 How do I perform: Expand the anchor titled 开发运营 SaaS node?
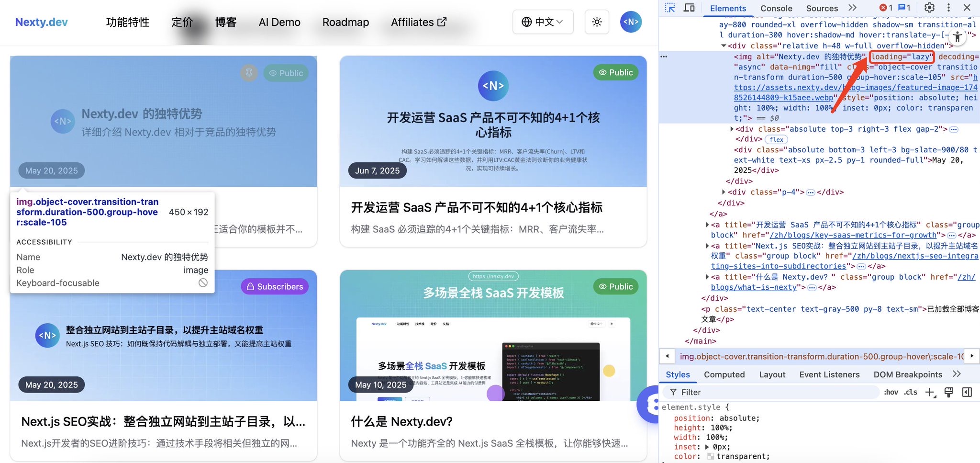point(707,225)
